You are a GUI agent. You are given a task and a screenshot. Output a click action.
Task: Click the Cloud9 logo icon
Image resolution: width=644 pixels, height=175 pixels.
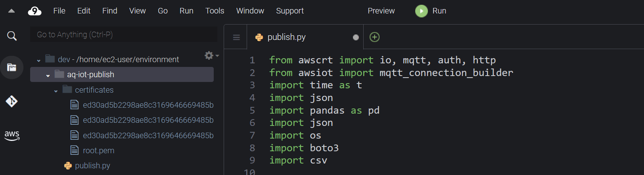point(34,11)
